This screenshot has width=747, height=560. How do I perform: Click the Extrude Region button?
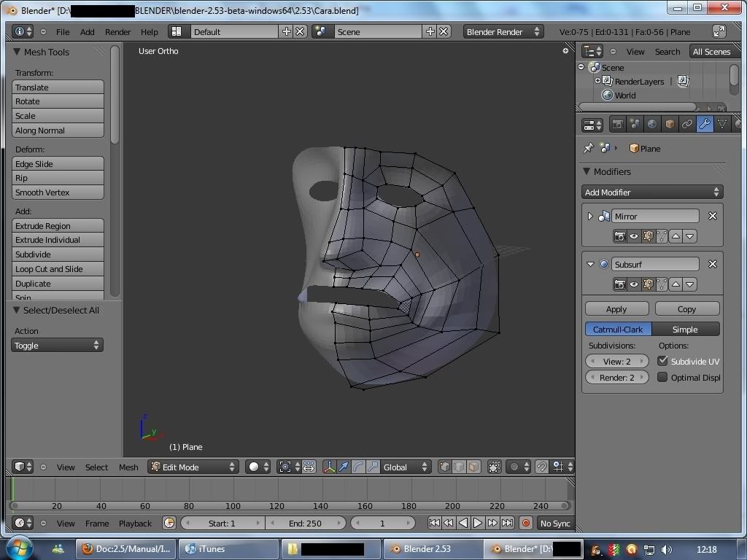pyautogui.click(x=58, y=225)
